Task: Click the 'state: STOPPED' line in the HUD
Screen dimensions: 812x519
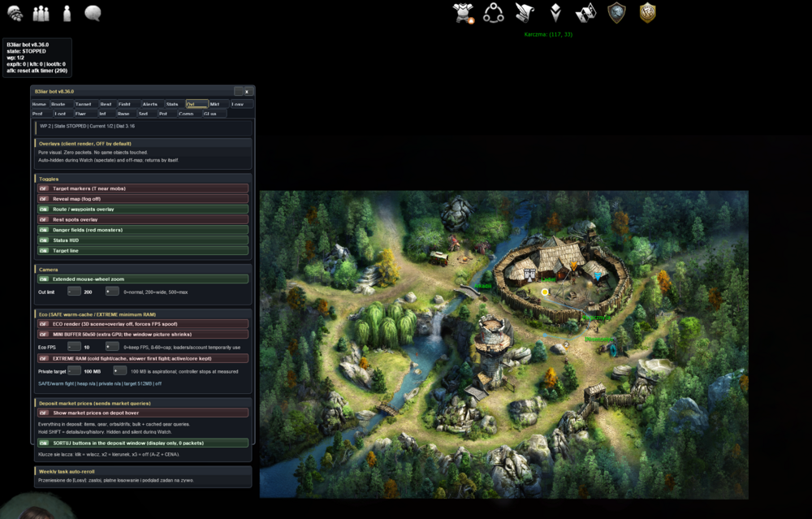Action: [27, 51]
